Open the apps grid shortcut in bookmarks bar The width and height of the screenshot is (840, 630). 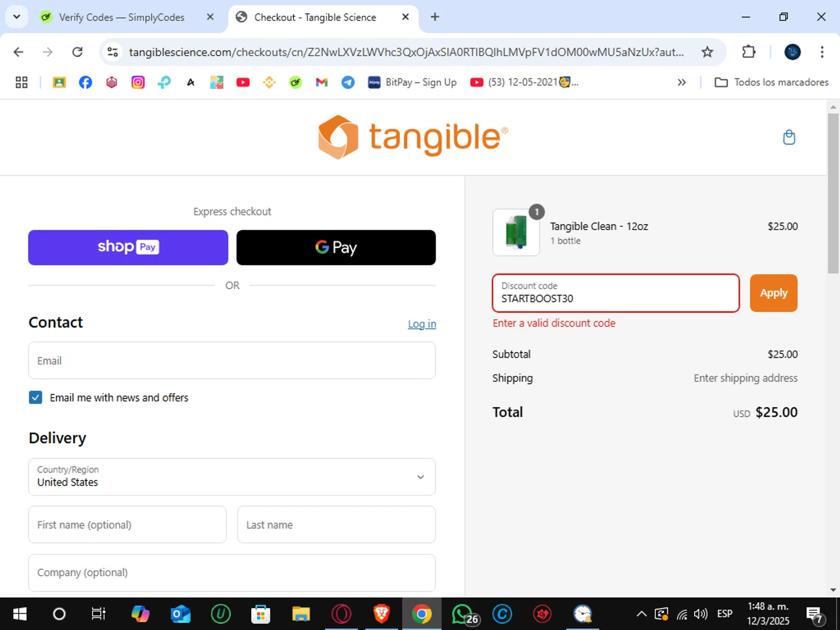pyautogui.click(x=21, y=82)
